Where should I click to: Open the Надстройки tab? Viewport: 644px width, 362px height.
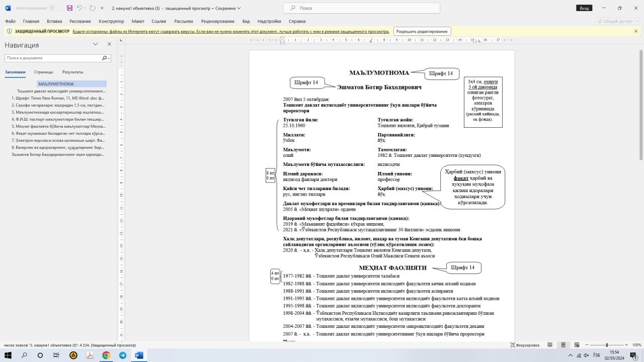click(269, 21)
